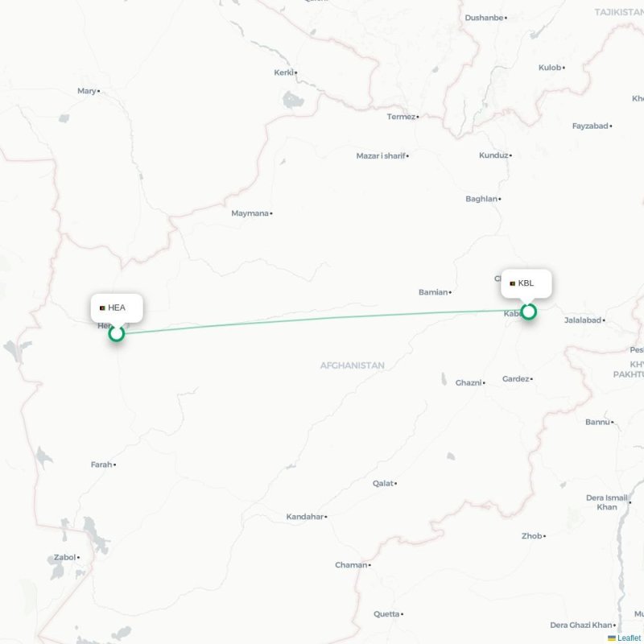The image size is (644, 644).
Task: Click the Ukraine flag icon beside Leaflet
Action: 612,638
